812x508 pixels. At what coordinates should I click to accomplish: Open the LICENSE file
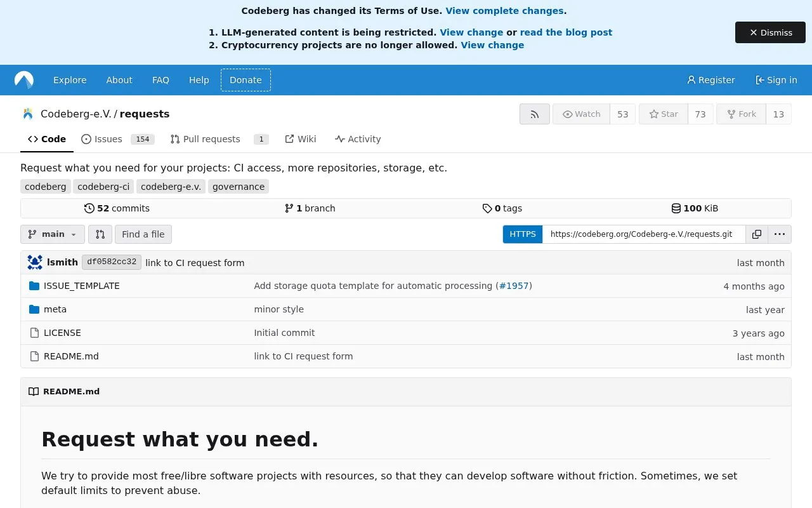click(62, 333)
